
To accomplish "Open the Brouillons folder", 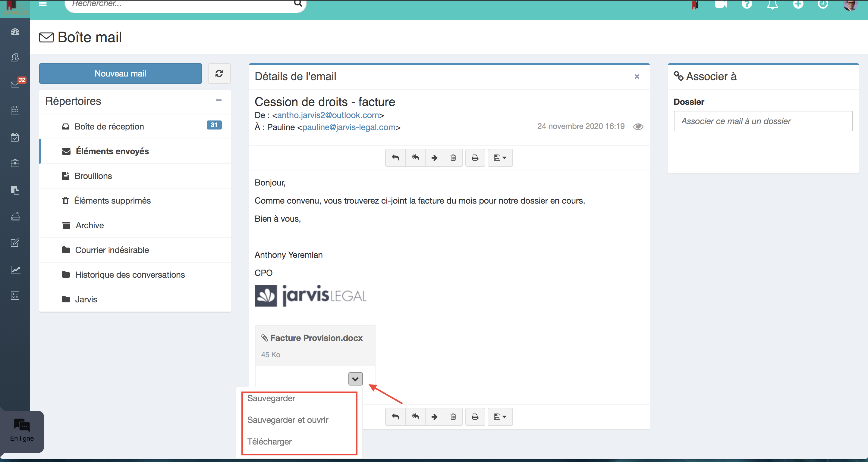I will [93, 176].
